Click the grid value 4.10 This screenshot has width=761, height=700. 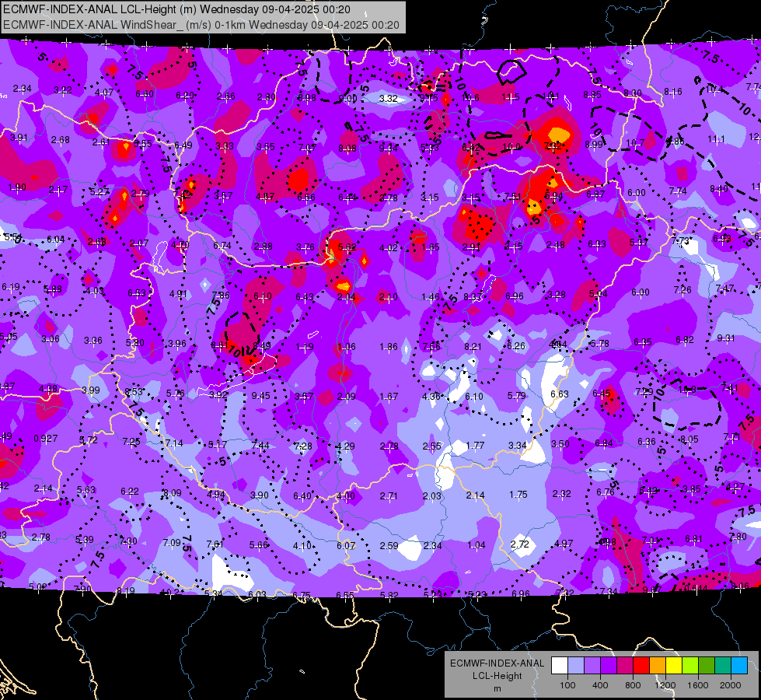coord(302,546)
